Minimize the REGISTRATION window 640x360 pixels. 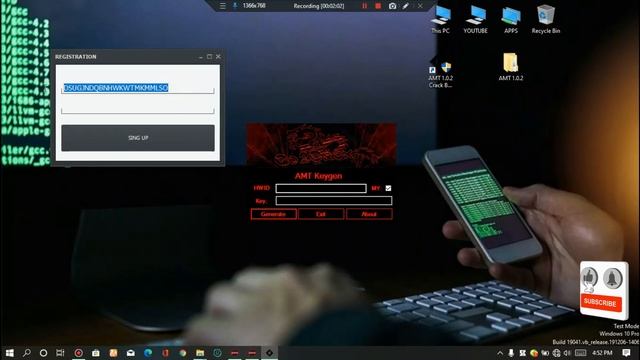pos(200,57)
